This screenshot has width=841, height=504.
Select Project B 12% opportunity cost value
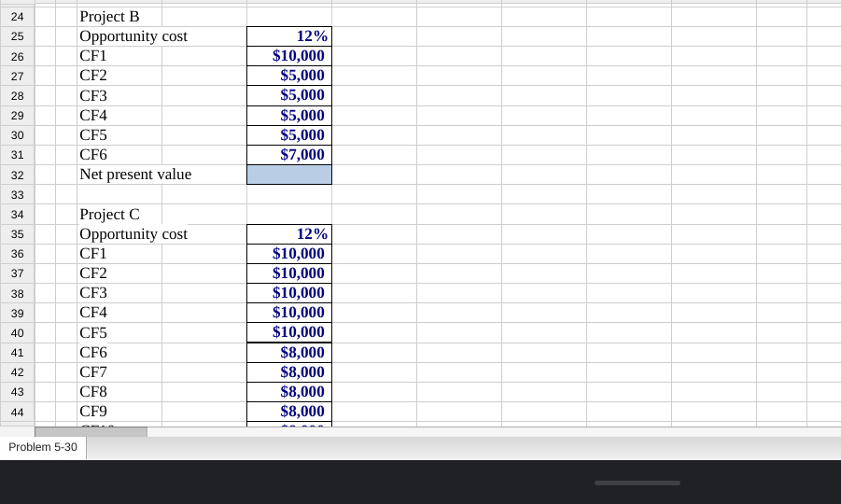289,36
